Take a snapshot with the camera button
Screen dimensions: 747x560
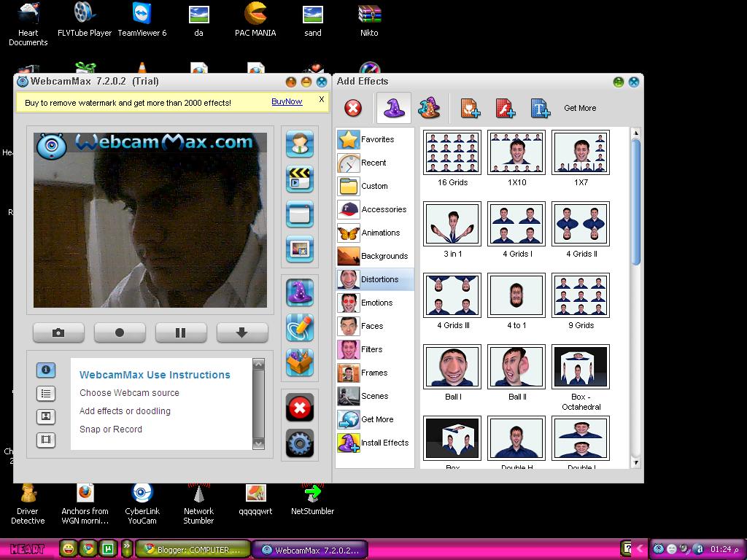[x=58, y=332]
